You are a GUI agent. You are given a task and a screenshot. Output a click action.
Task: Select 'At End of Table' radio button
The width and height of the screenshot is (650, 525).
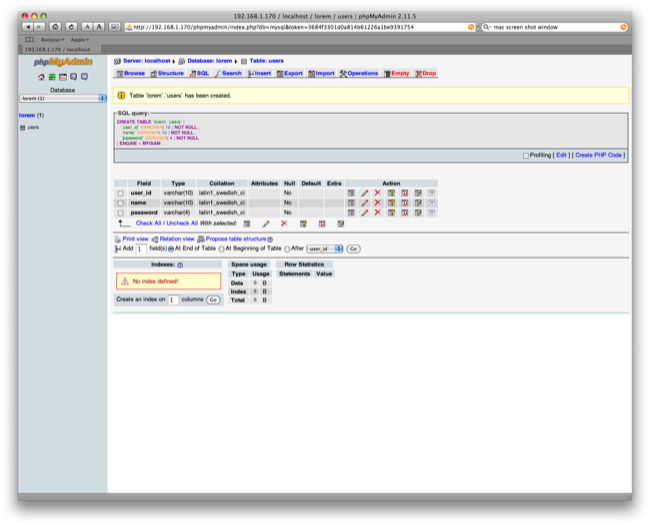[x=171, y=249]
